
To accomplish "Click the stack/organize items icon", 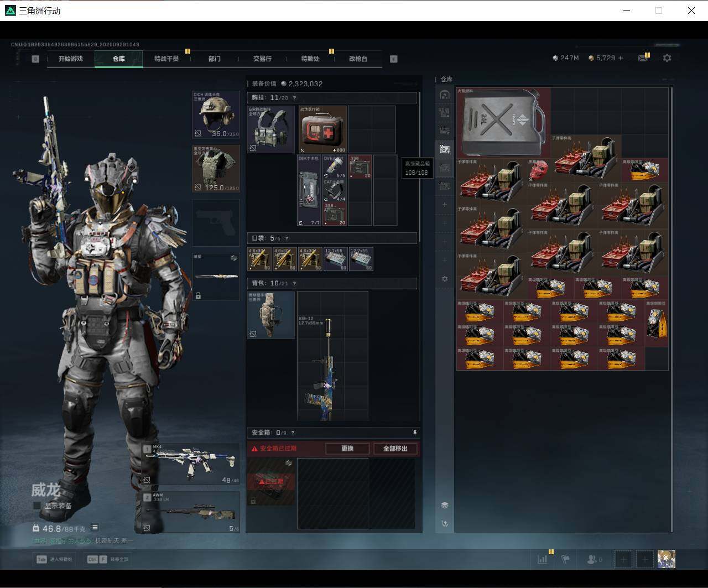I will [445, 505].
